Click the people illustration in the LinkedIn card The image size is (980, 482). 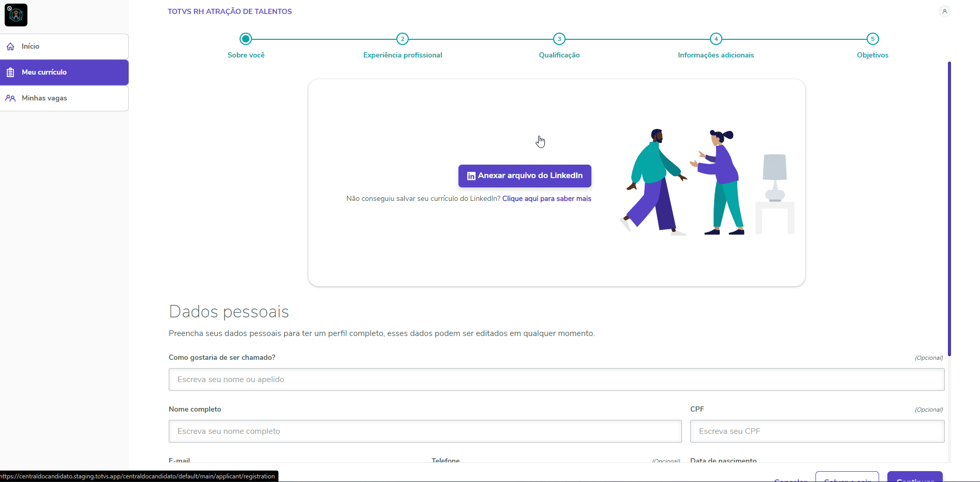pyautogui.click(x=706, y=182)
